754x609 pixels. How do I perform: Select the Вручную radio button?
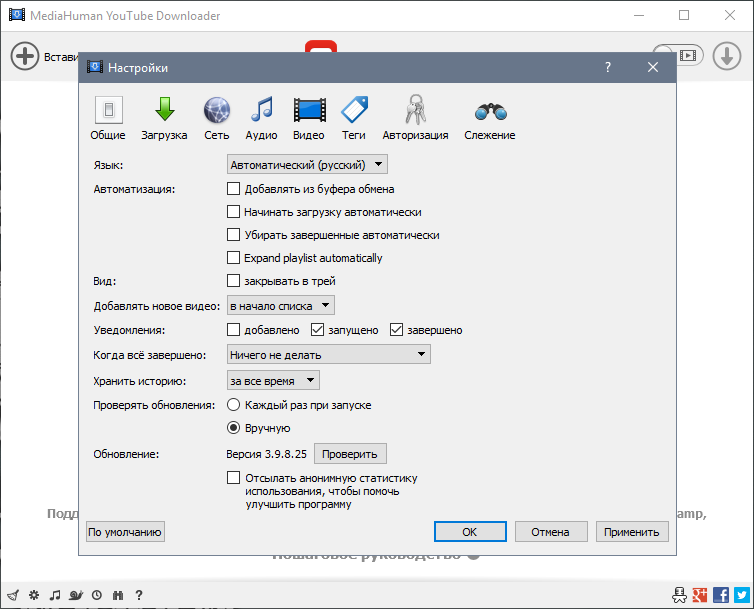point(233,428)
